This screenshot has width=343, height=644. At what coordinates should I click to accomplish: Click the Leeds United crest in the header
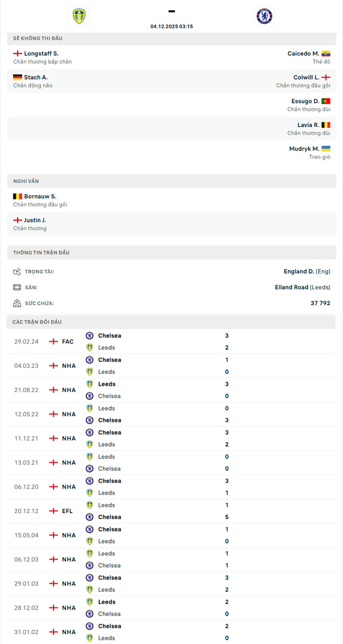point(79,17)
